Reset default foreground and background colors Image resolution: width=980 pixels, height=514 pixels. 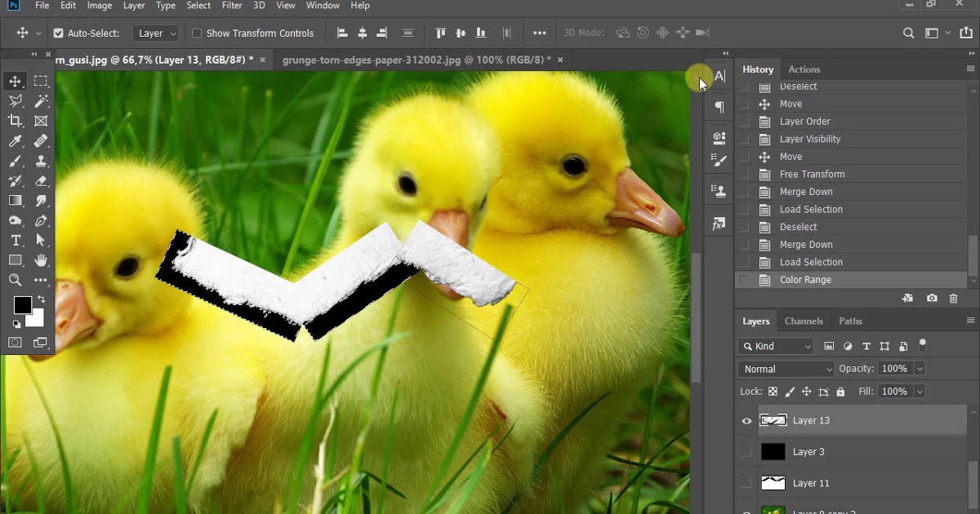coord(16,325)
